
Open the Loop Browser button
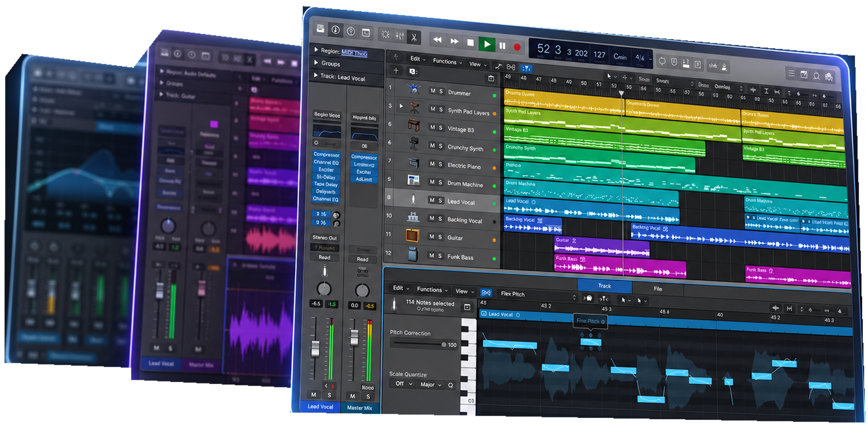816,76
